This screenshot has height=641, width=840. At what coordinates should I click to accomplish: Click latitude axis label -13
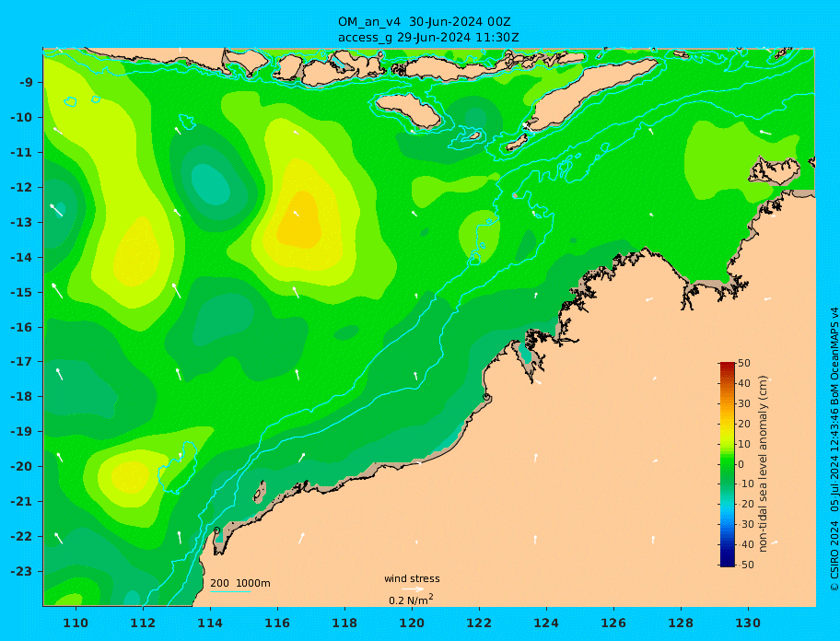(22, 222)
